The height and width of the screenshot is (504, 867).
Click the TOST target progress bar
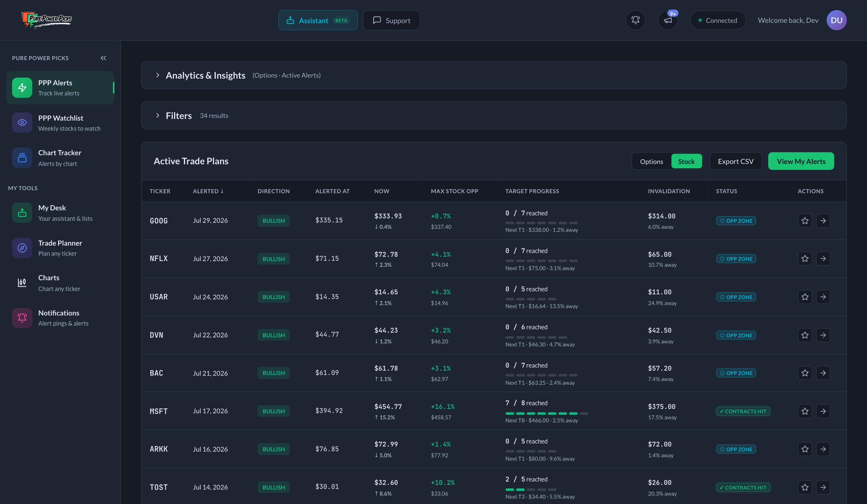tap(531, 489)
